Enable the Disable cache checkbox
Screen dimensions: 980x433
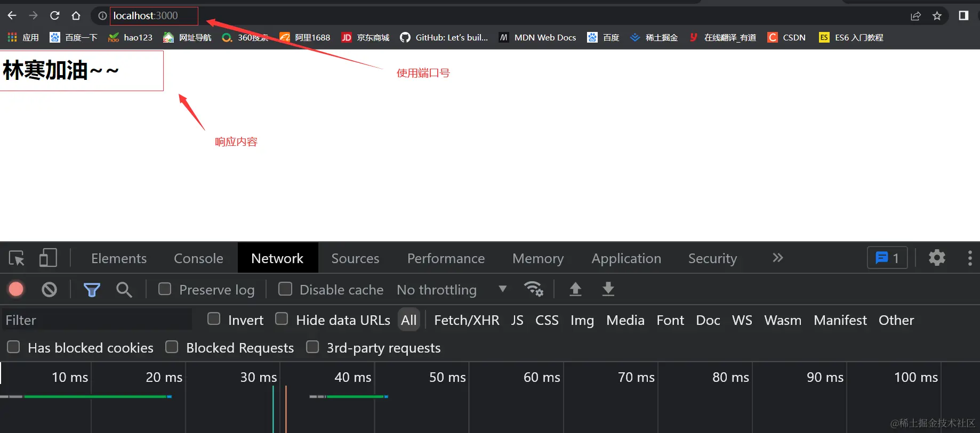(285, 289)
